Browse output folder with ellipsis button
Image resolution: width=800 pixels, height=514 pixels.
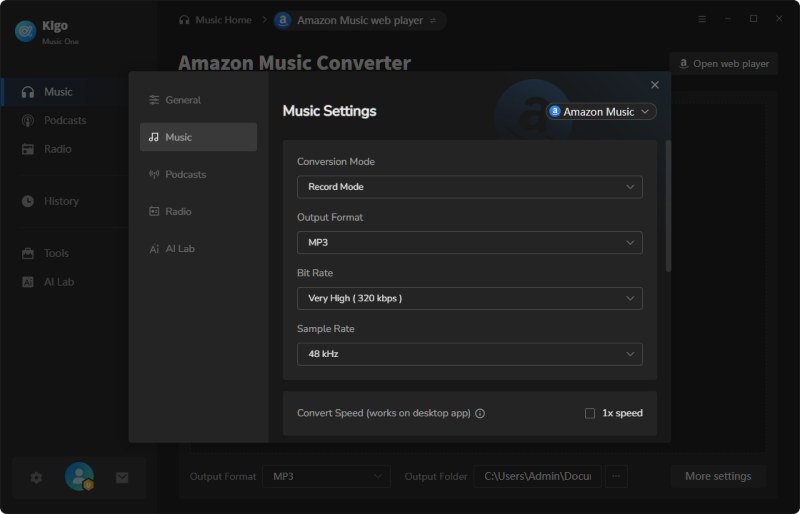[617, 477]
